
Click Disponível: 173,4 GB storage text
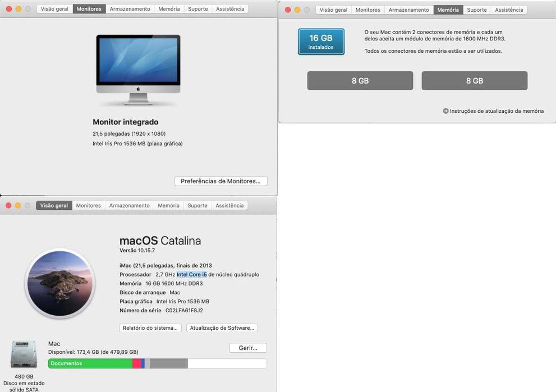93,352
